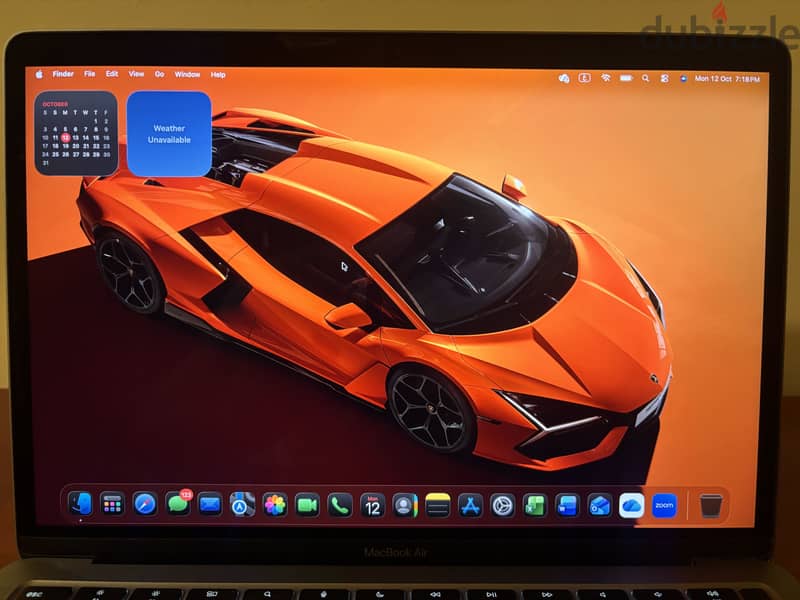This screenshot has height=600, width=800.
Task: Open the Finder menu
Action: [x=63, y=74]
